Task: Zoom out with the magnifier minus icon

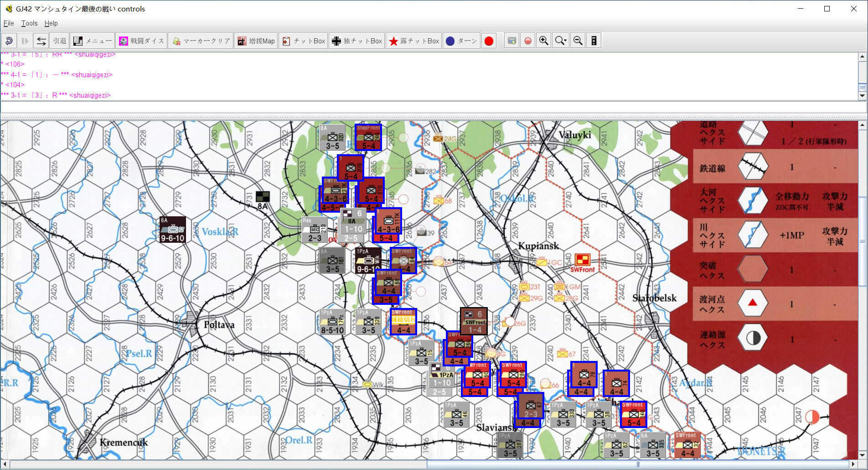Action: pos(578,41)
